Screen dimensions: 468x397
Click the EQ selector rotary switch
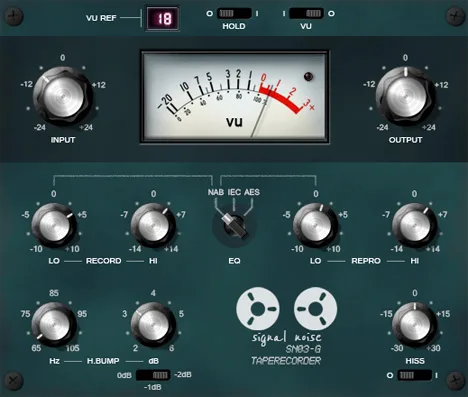pos(234,227)
